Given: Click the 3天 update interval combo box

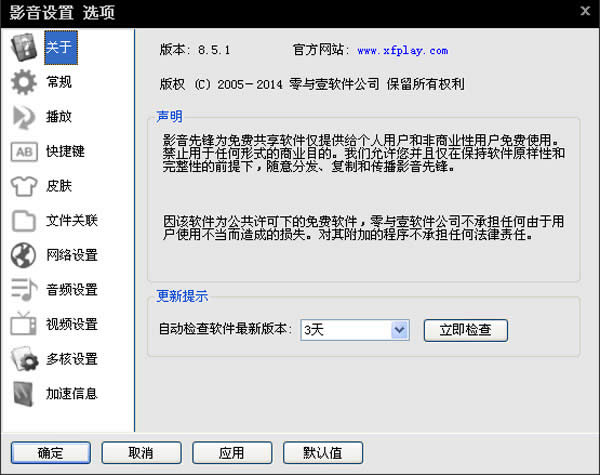Looking at the screenshot, I should 346,330.
